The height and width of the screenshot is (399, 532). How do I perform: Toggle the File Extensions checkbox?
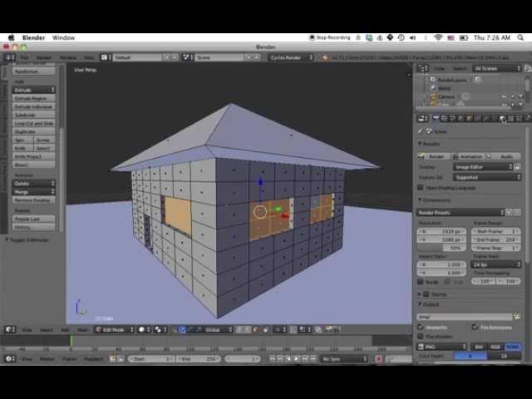coord(475,327)
